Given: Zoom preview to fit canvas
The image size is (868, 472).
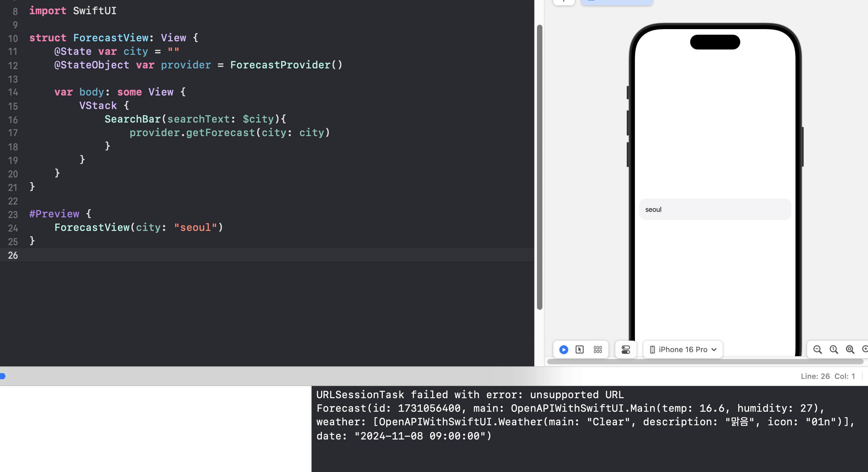Looking at the screenshot, I should coord(850,349).
